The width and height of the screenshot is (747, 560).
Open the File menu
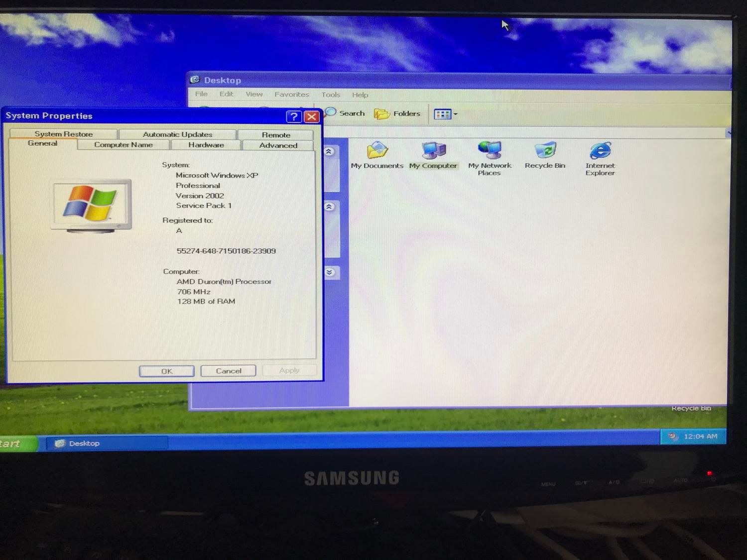click(201, 94)
